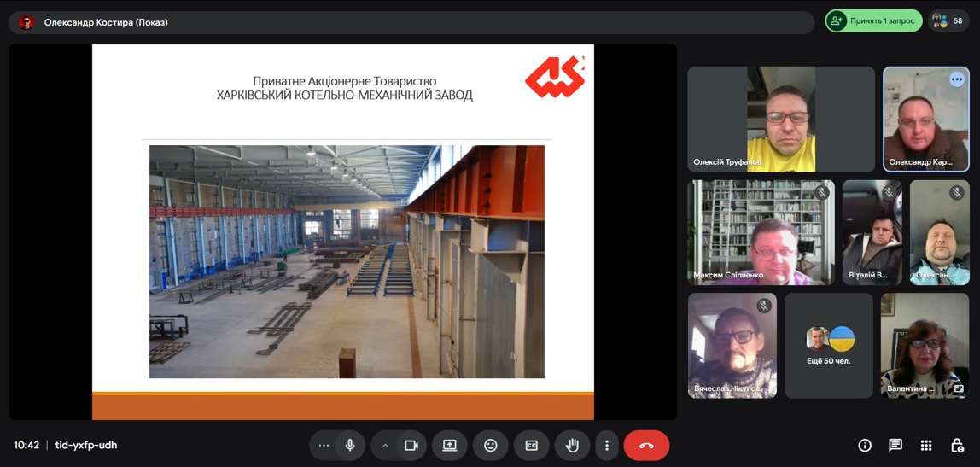Toggle the microphone mute button
This screenshot has width=980, height=467.
(350, 445)
